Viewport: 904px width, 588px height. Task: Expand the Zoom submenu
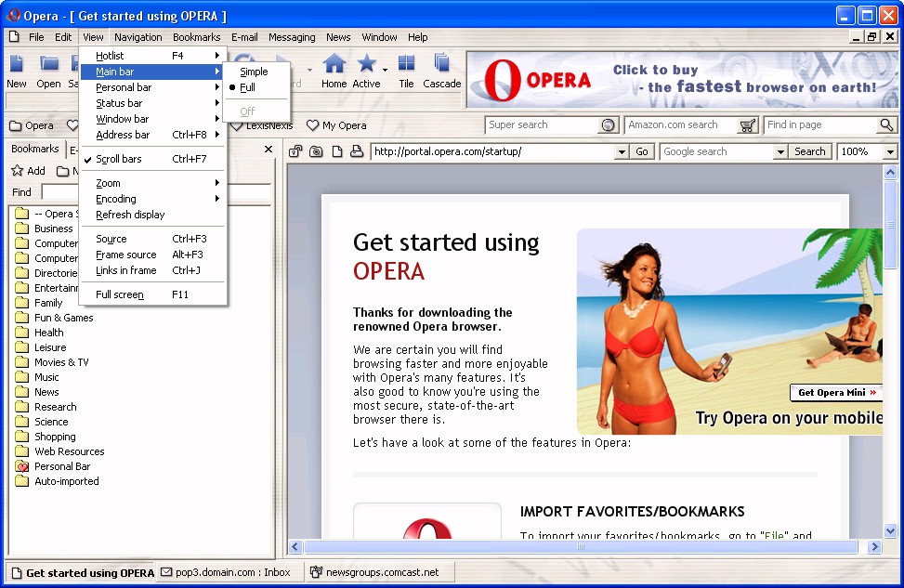pos(152,183)
